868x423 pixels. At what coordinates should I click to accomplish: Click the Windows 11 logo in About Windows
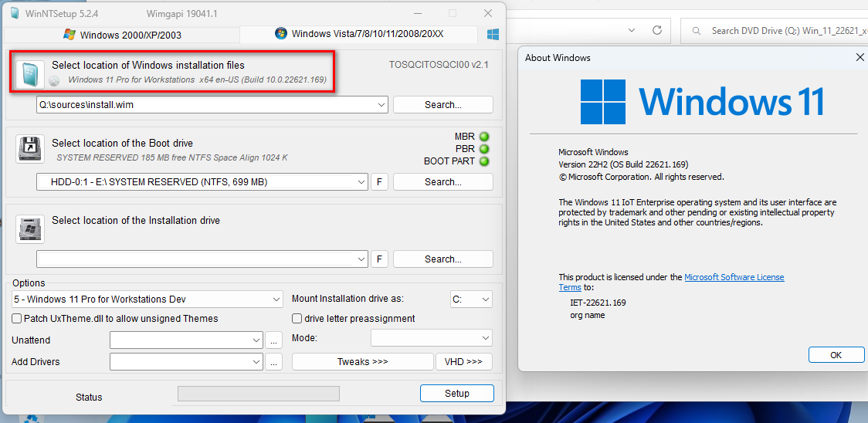pos(703,102)
